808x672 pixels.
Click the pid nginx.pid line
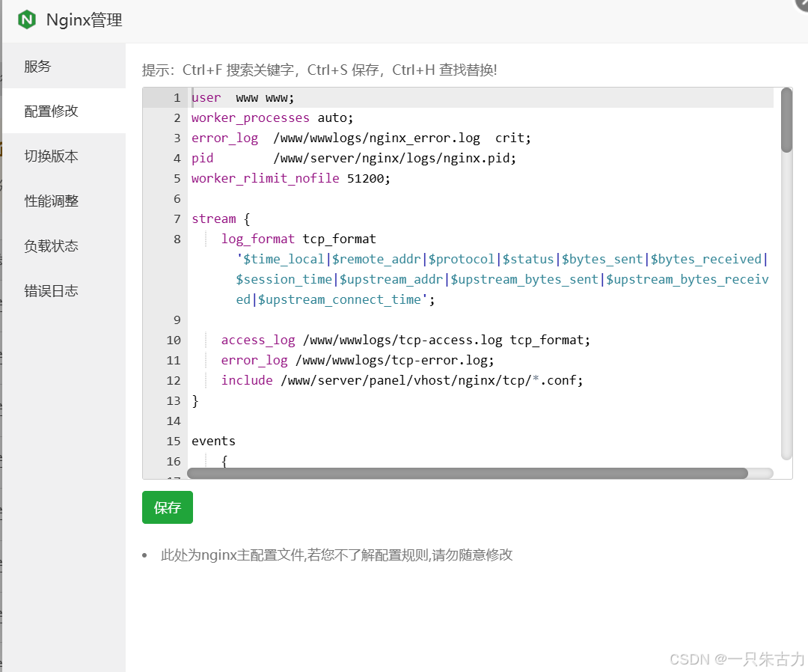tap(354, 158)
